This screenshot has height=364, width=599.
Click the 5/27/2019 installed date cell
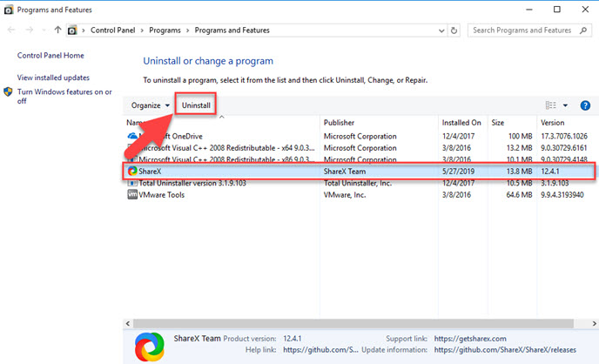tap(458, 172)
